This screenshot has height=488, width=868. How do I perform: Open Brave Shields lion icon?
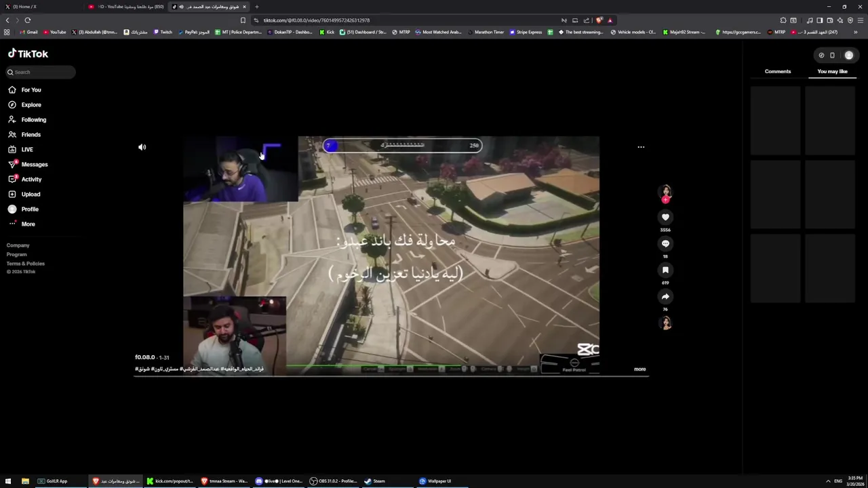pos(599,20)
